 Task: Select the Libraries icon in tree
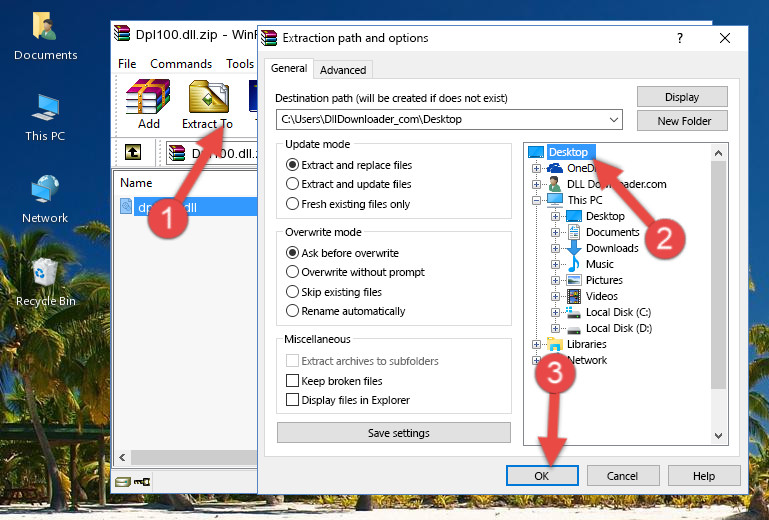[x=555, y=344]
